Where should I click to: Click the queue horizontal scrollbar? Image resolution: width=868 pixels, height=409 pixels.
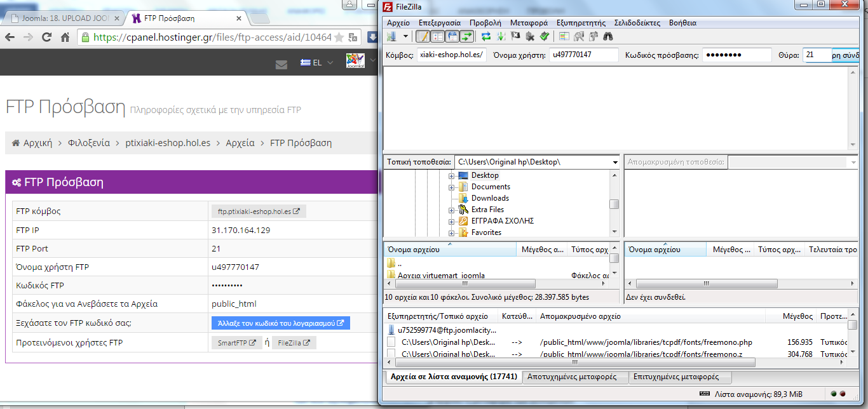point(575,363)
